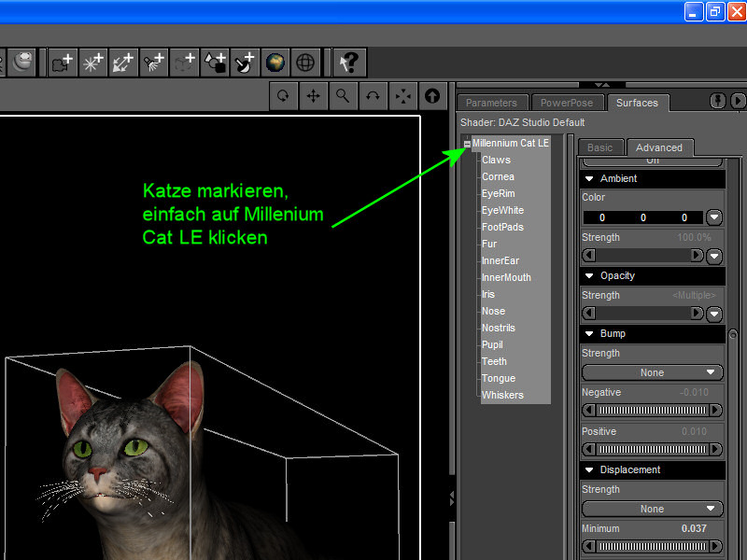Select the EyeWhite surface
This screenshot has width=747, height=560.
click(502, 210)
